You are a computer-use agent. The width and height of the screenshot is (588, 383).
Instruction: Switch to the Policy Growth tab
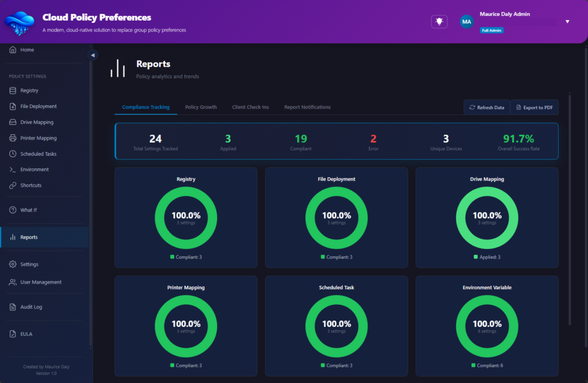(200, 107)
